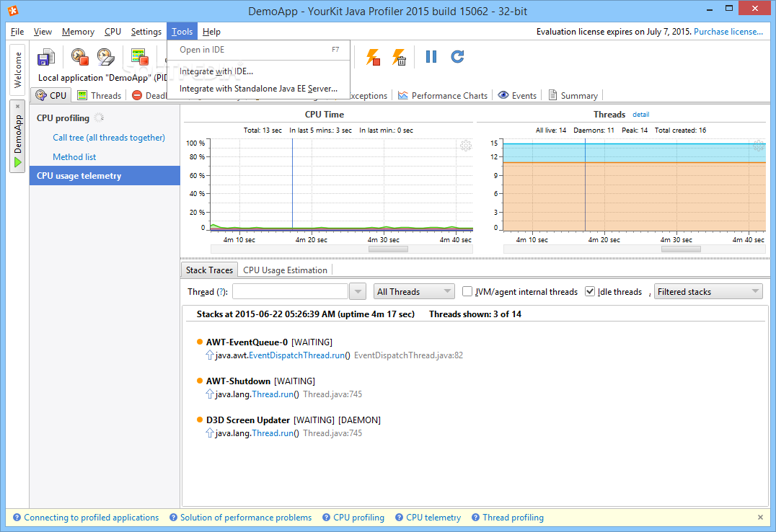Screen dimensions: 776x532
Task: Select Integrate with IDE... menu entry
Action: tap(259, 71)
